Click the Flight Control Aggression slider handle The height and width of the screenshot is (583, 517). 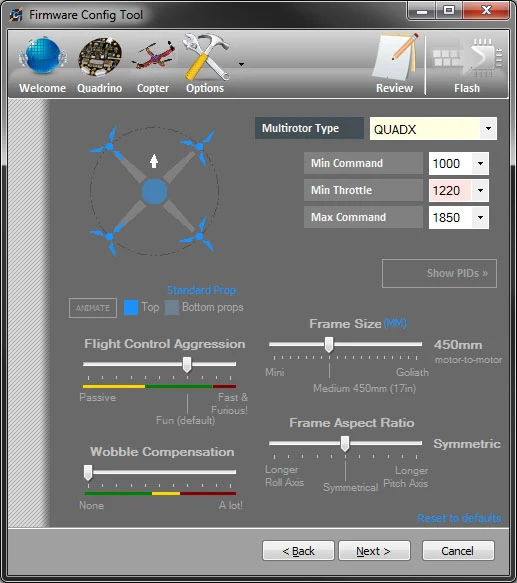[x=187, y=365]
